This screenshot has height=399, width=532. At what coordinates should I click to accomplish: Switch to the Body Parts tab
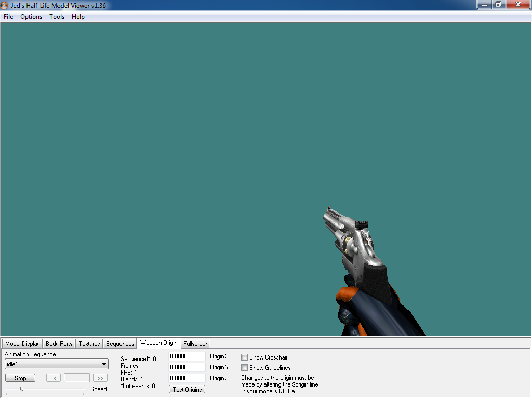point(59,344)
